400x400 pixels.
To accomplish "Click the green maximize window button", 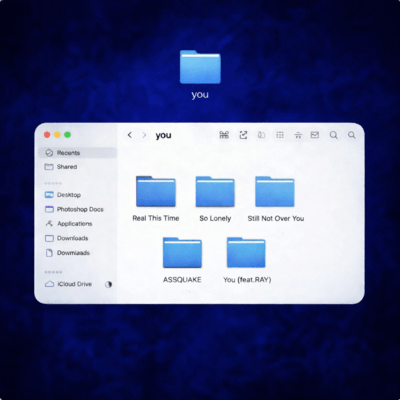I will click(68, 135).
